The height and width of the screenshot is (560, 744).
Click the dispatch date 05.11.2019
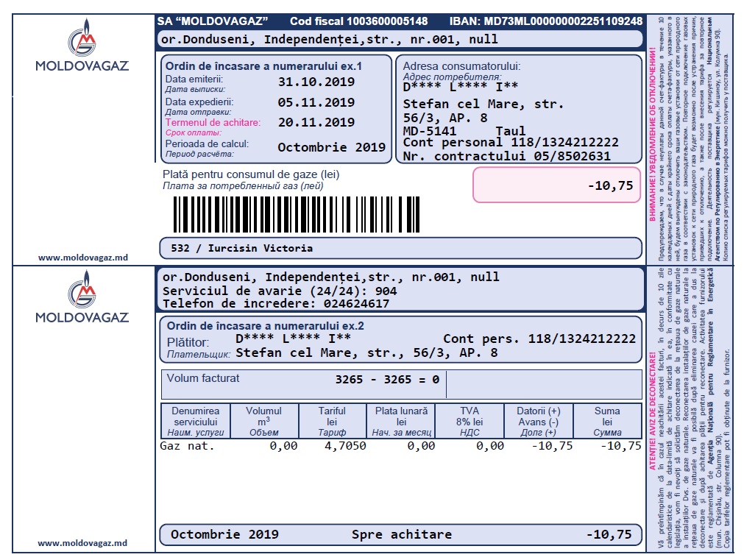pyautogui.click(x=316, y=102)
